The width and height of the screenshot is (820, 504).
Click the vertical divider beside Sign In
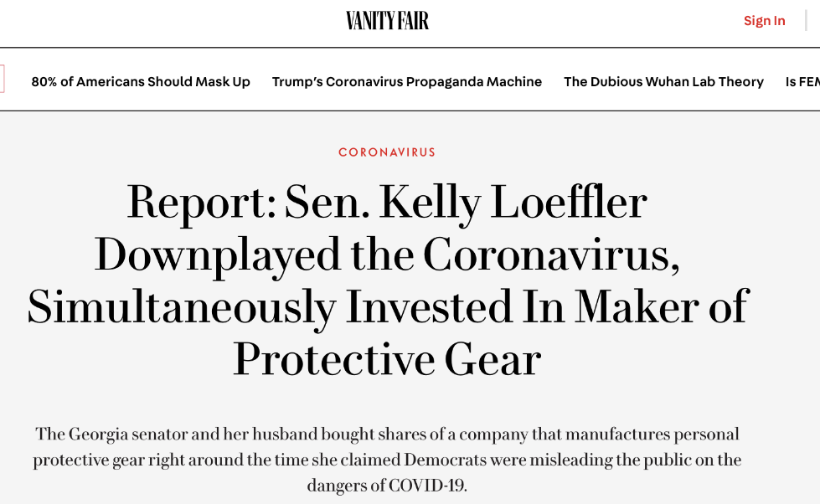[x=806, y=21]
